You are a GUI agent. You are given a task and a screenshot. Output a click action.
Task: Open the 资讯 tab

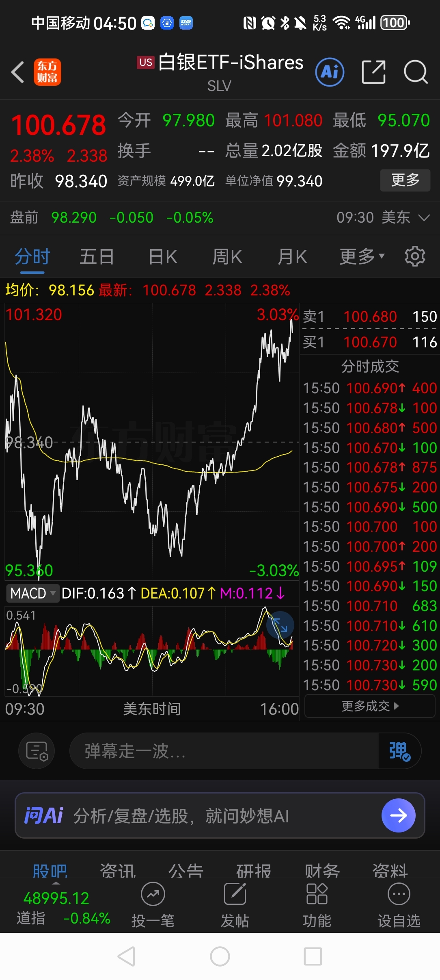click(118, 870)
